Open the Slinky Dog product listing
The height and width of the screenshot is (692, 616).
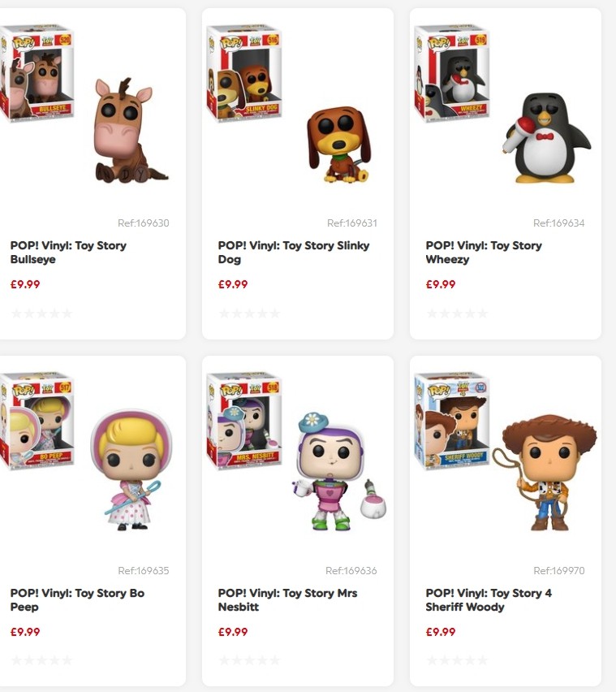click(x=292, y=253)
